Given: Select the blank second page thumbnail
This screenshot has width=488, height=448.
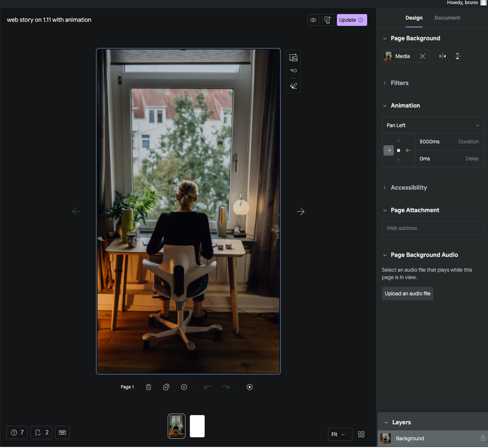Looking at the screenshot, I should point(197,426).
